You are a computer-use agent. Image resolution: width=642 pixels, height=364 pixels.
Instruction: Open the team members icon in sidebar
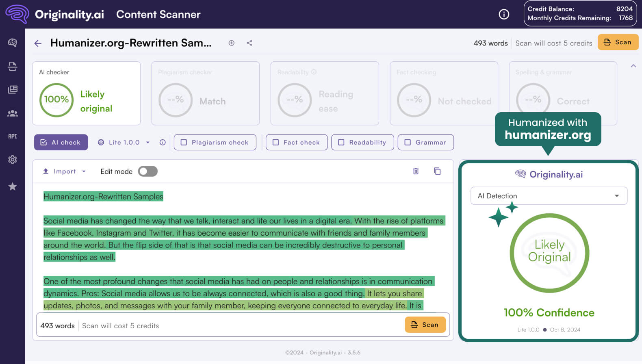click(x=13, y=113)
